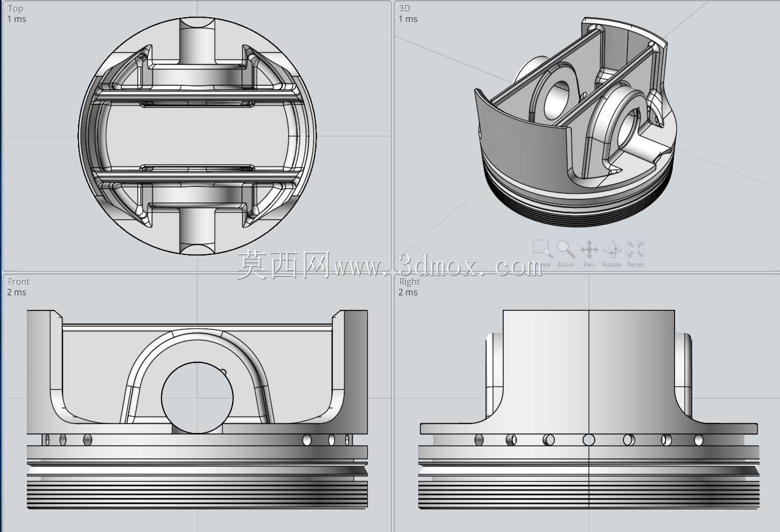Screen dimensions: 780x532
Task: Click the Front viewport label
Action: 19,282
